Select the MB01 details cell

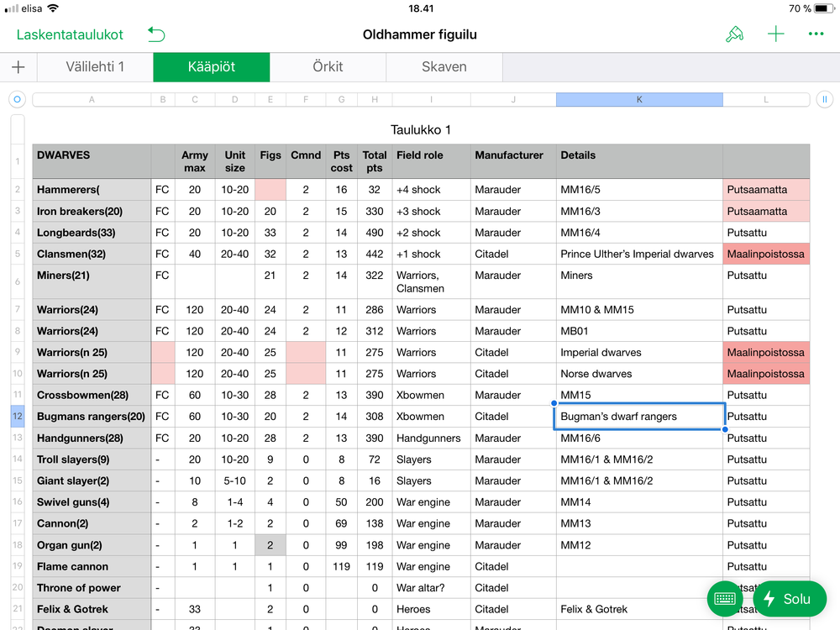[639, 330]
